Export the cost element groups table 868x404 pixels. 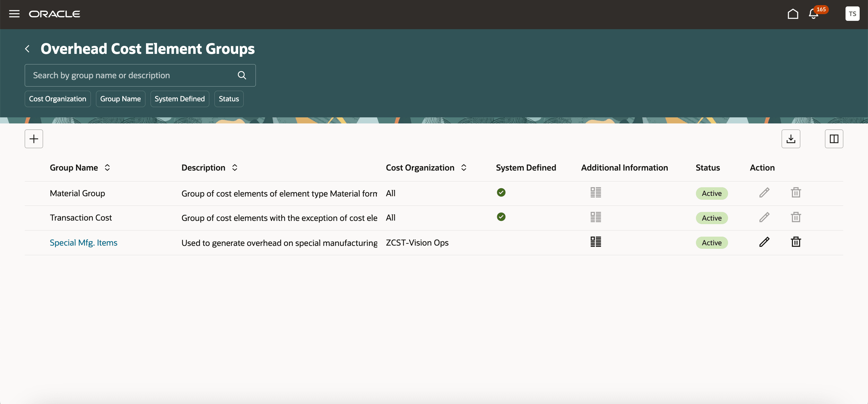click(791, 139)
